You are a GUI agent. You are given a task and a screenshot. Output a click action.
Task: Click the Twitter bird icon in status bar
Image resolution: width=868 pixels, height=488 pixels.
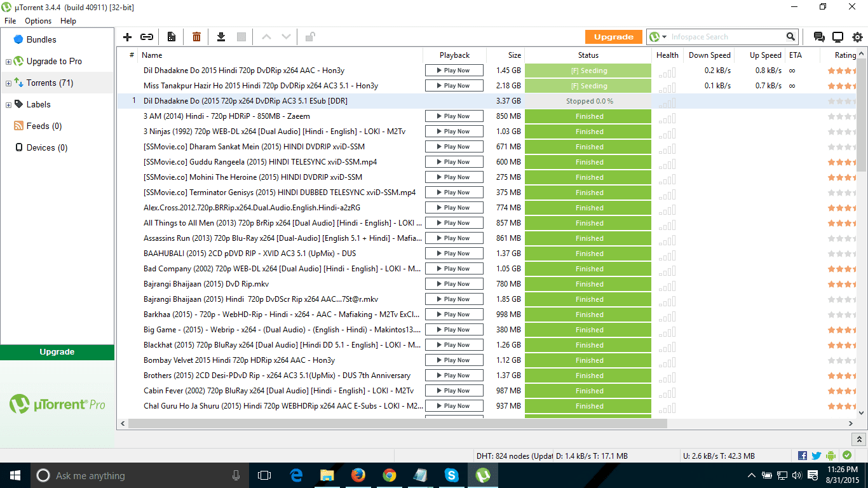[x=817, y=456]
